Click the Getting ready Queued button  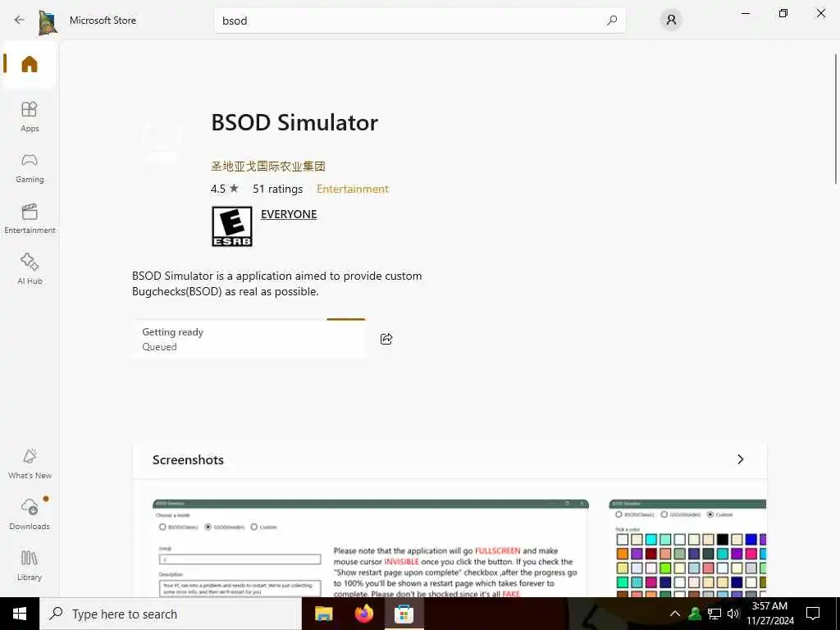(249, 339)
